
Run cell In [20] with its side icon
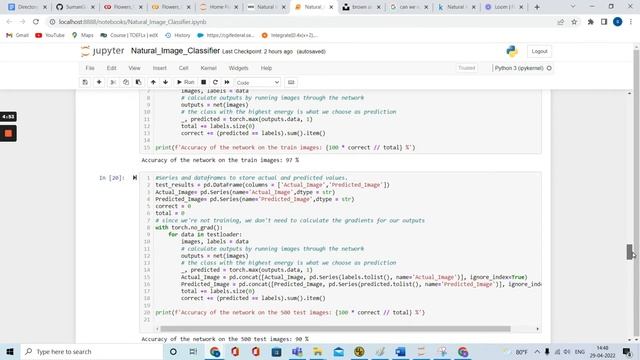pyautogui.click(x=135, y=178)
